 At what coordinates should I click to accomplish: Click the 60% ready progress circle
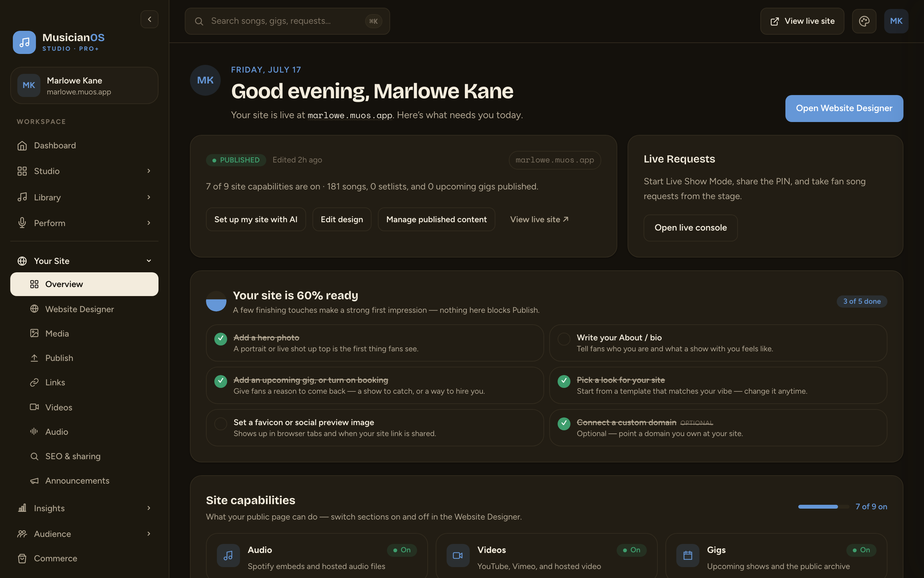pos(216,302)
